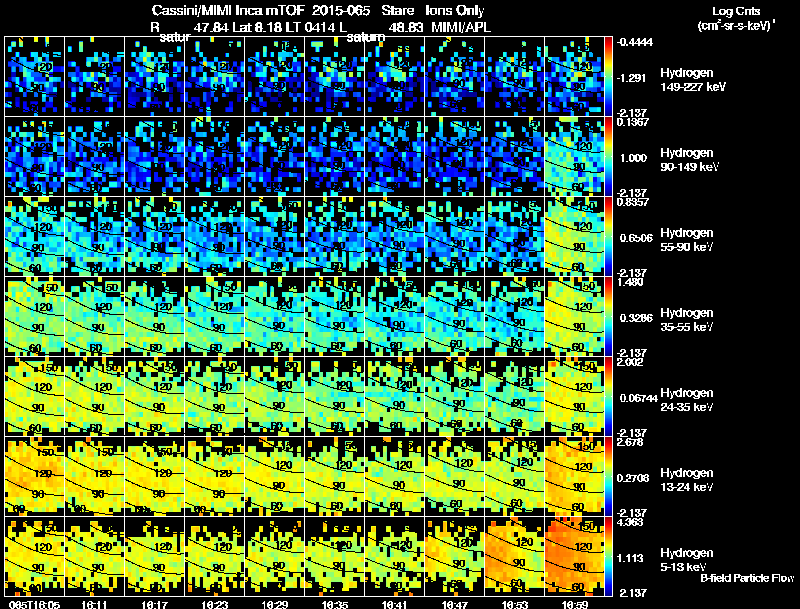800x609 pixels.
Task: Open the 90-149 keV panel at 16:23
Action: pyautogui.click(x=214, y=157)
